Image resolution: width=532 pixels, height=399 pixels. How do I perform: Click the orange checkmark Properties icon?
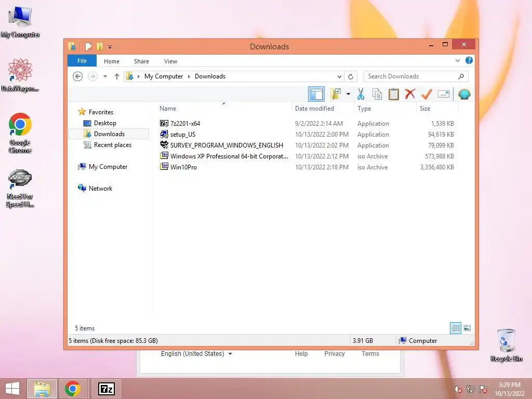coord(427,94)
